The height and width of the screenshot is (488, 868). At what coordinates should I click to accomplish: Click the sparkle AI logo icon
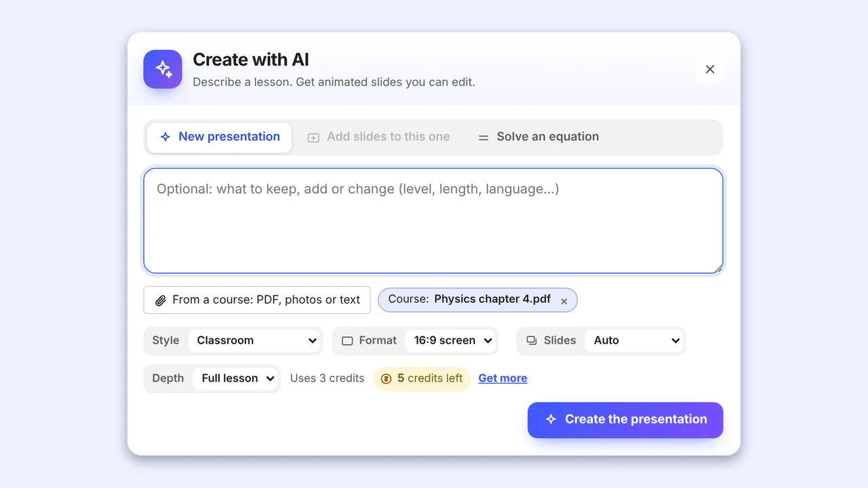pos(163,69)
